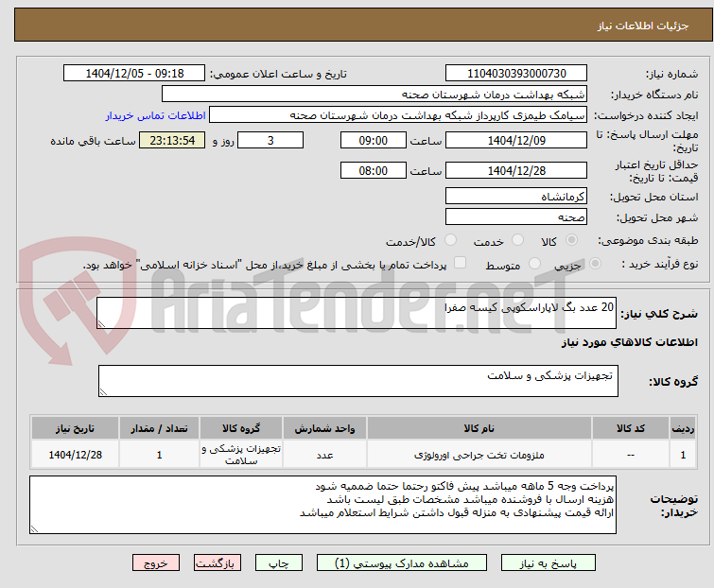
Task: Select the کالا/خدمت radio button
Action: click(x=450, y=240)
